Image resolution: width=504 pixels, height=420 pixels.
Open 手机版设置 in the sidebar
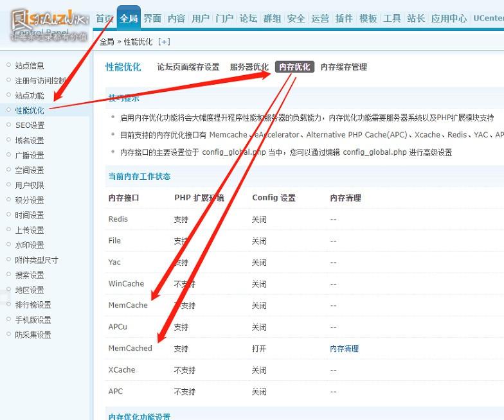[x=33, y=320]
